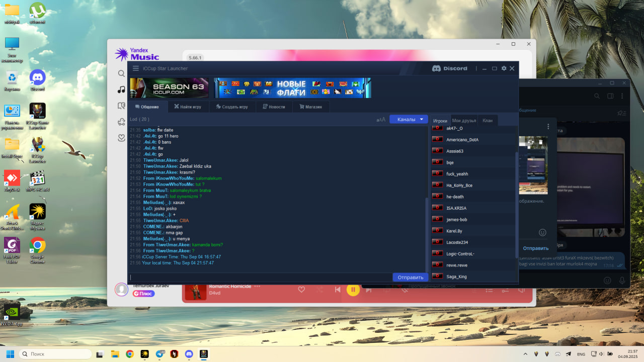
Task: Switch ENG input language in tray
Action: click(x=581, y=354)
